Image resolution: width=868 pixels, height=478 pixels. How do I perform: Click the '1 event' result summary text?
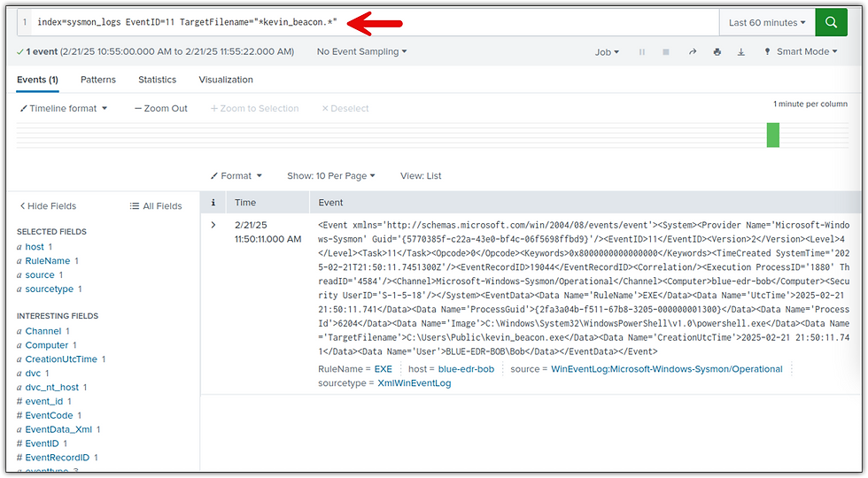pyautogui.click(x=42, y=51)
